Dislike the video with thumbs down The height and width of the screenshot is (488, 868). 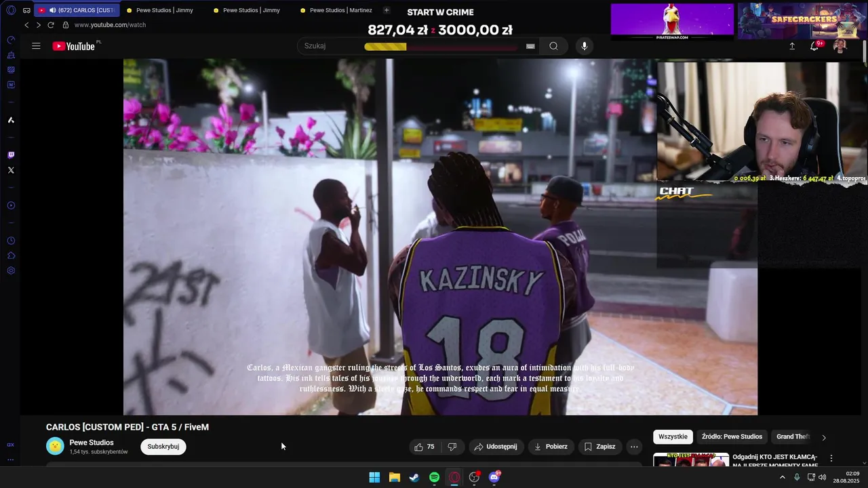coord(452,447)
